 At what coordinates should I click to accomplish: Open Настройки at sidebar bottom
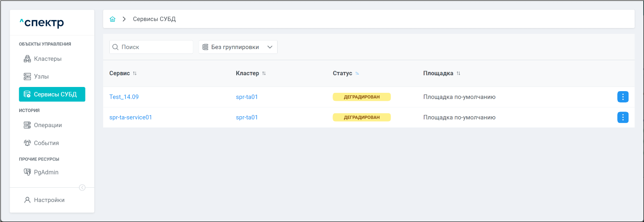point(49,200)
